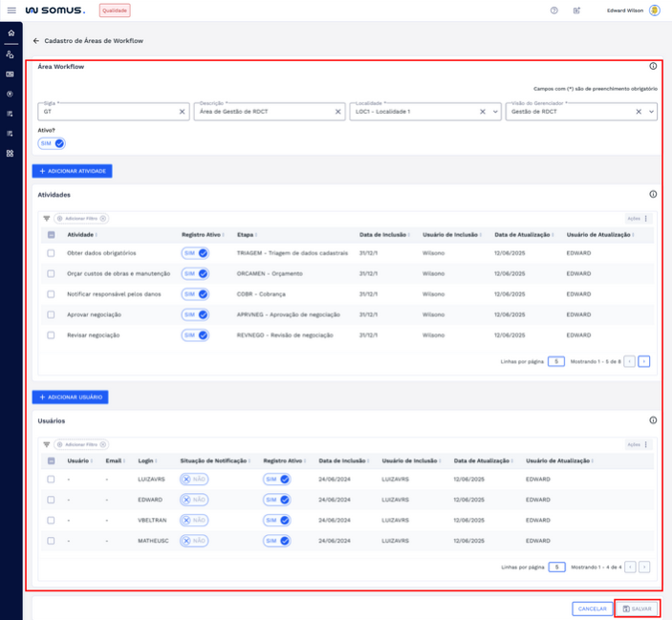Click the Edward Wilson avatar icon

tap(654, 11)
